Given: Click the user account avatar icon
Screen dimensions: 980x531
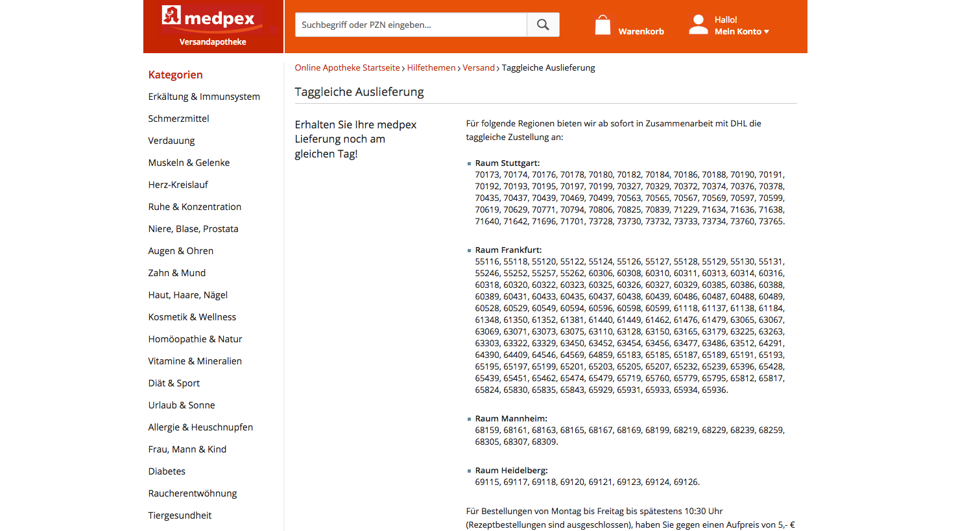Looking at the screenshot, I should click(x=698, y=25).
